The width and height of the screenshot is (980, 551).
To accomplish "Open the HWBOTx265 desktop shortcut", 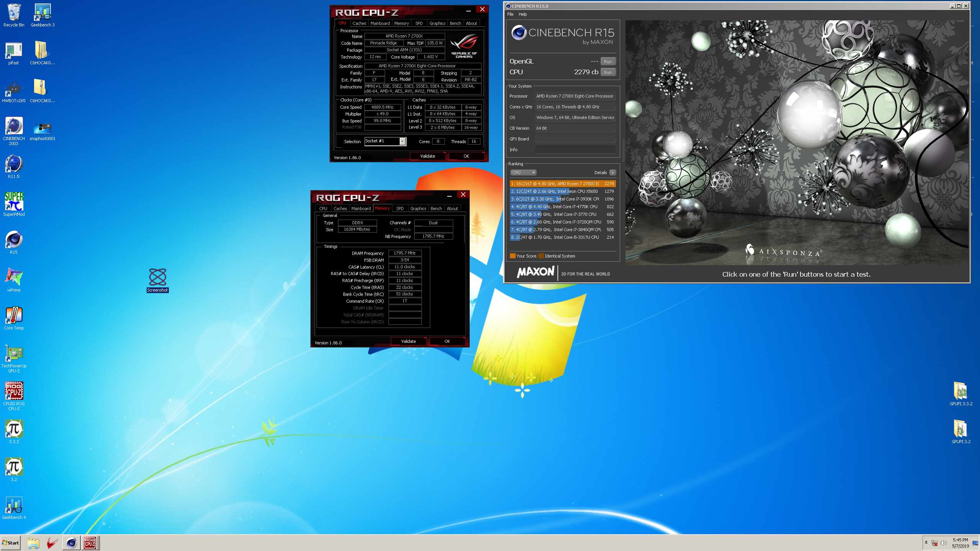I will click(14, 91).
